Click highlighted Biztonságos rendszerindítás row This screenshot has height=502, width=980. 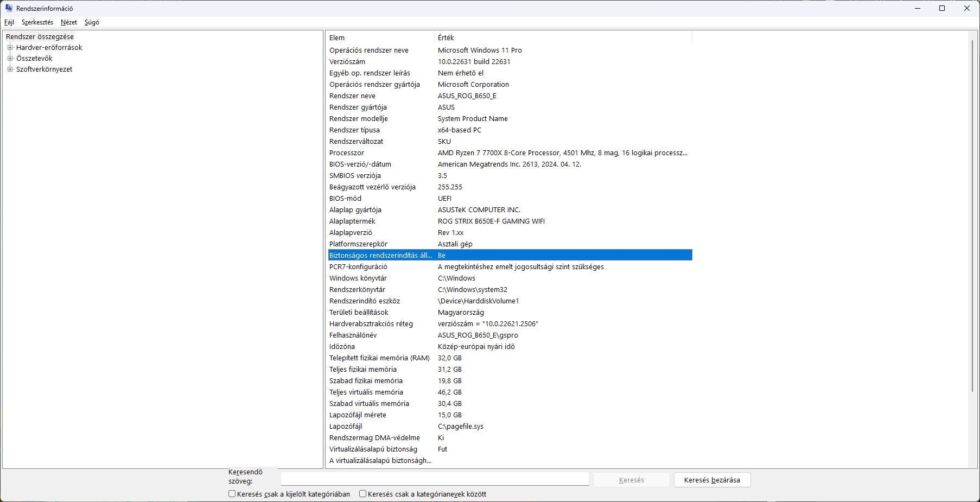tap(510, 255)
